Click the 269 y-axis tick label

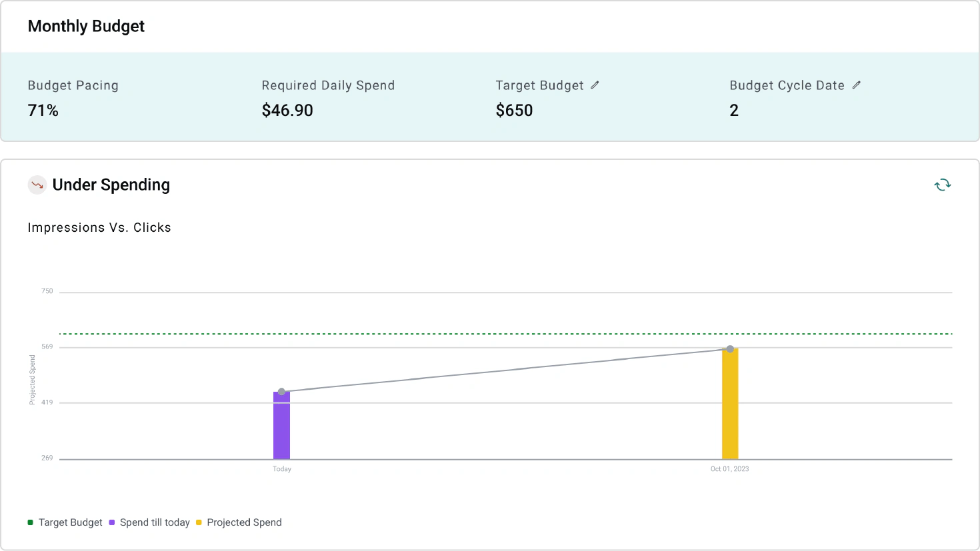[x=47, y=458]
